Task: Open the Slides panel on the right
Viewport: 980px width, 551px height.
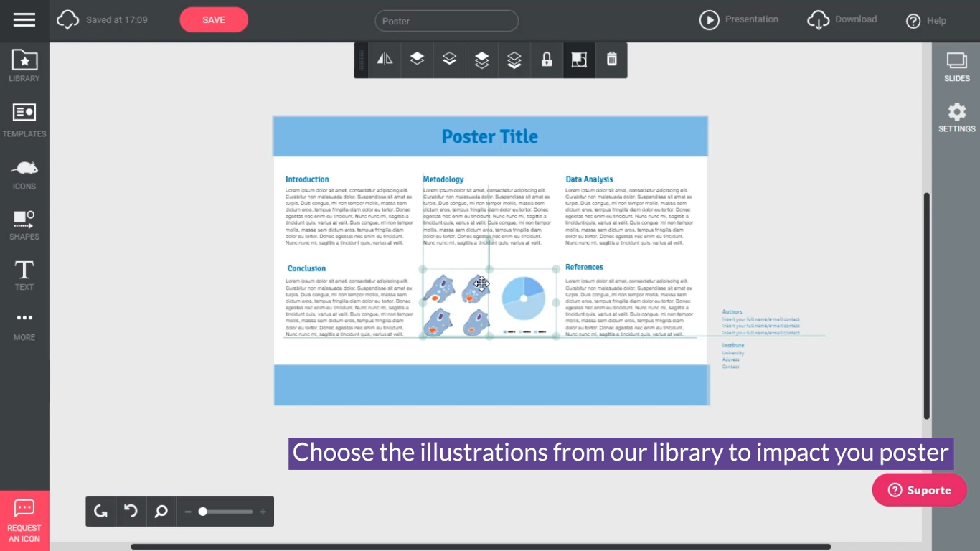Action: point(956,67)
